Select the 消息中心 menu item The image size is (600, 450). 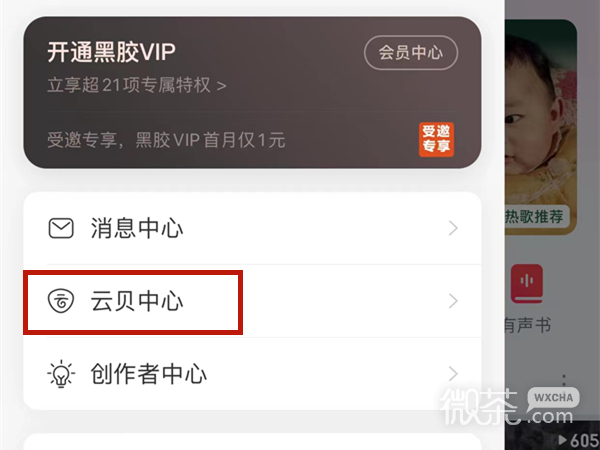click(252, 228)
